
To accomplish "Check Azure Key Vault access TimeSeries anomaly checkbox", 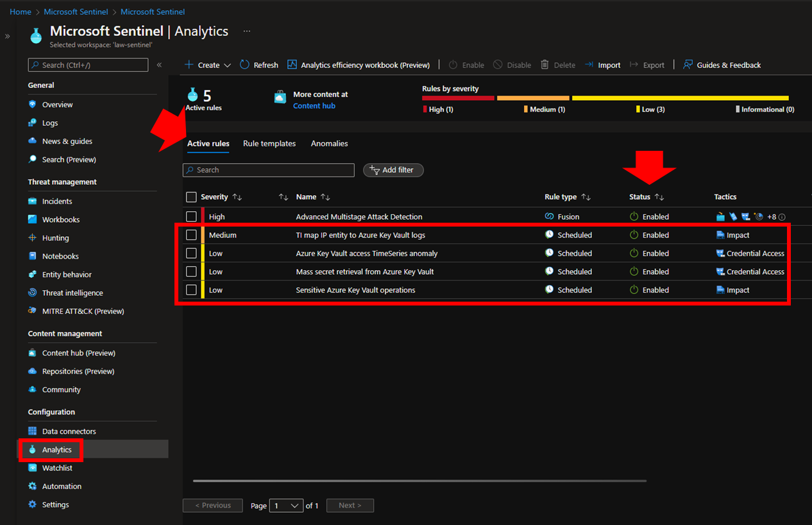I will (191, 254).
